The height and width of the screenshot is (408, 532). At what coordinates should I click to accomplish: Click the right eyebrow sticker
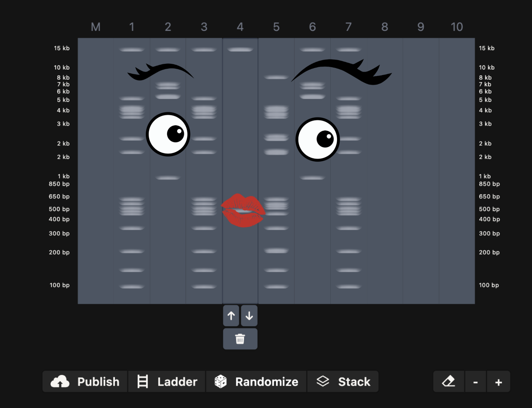(x=341, y=72)
